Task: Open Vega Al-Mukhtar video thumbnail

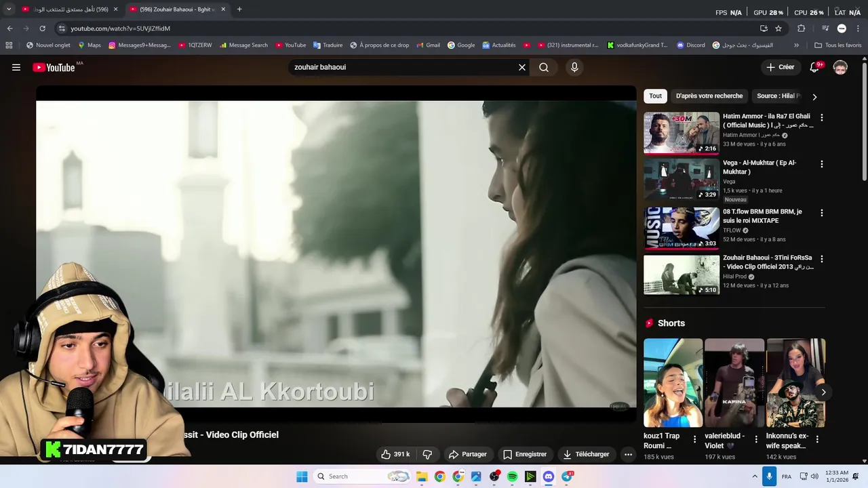Action: pos(682,180)
